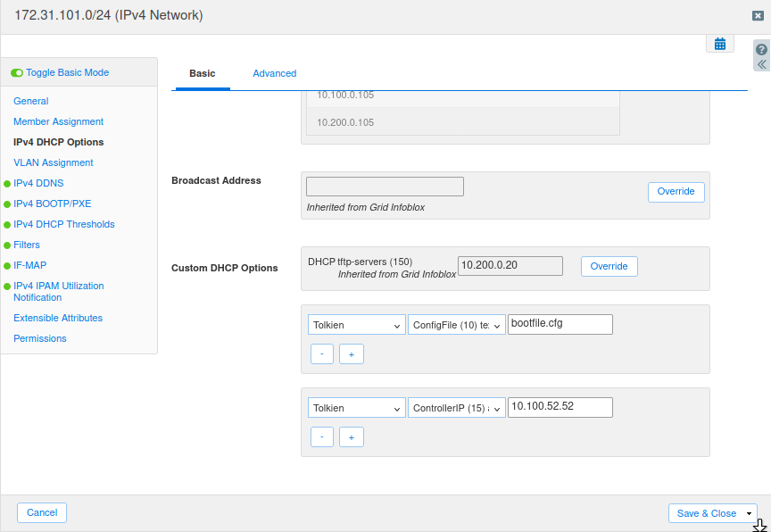Override the Broadcast Address setting
This screenshot has height=532, width=771.
point(676,192)
